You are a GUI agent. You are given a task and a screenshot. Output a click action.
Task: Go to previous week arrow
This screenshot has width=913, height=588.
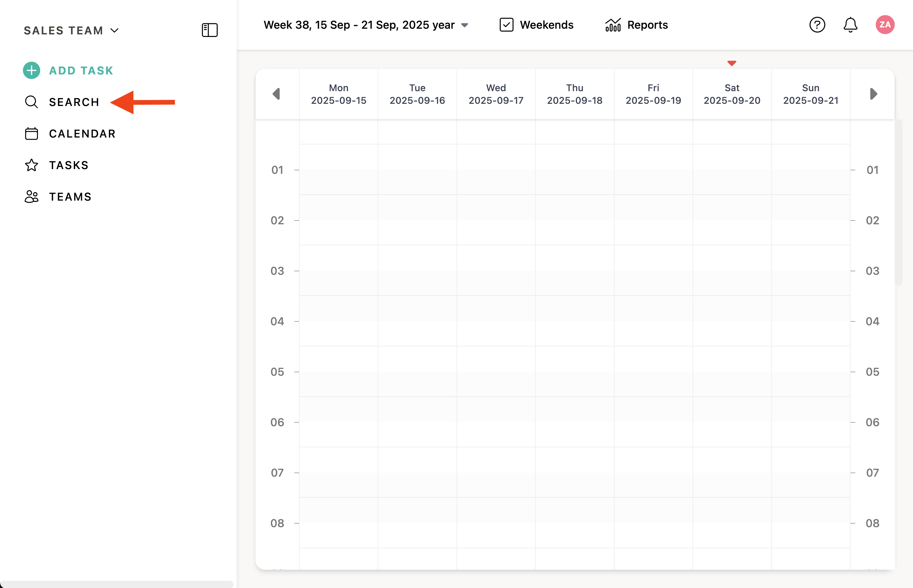point(276,94)
